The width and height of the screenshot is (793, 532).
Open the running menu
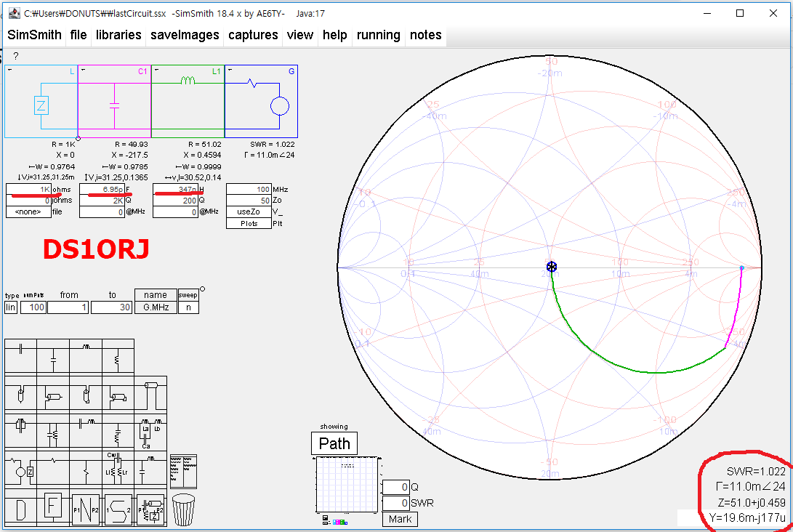click(x=378, y=35)
